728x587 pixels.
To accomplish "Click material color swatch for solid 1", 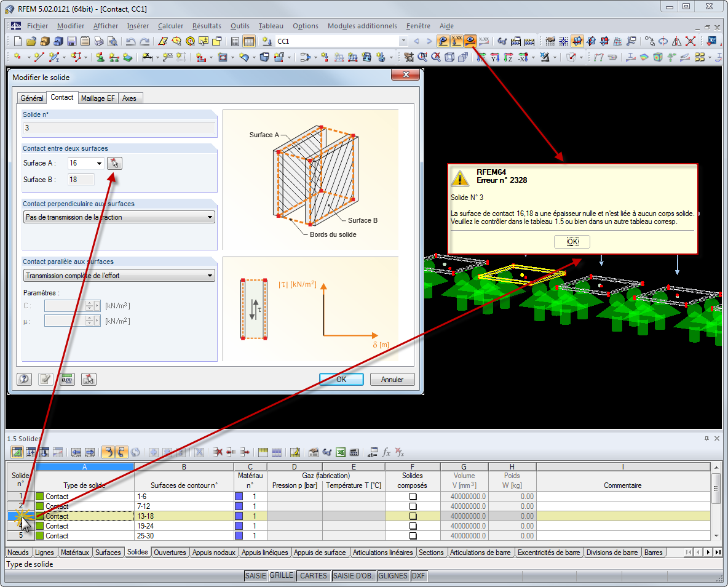I will click(x=239, y=497).
